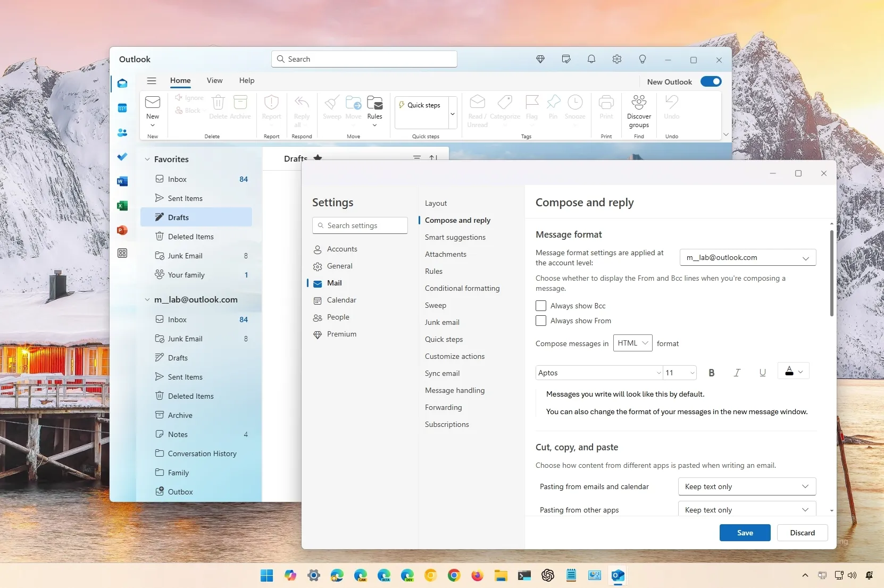Screen dimensions: 884x588
Task: Check the Always show Bcc checkbox
Action: pos(541,306)
